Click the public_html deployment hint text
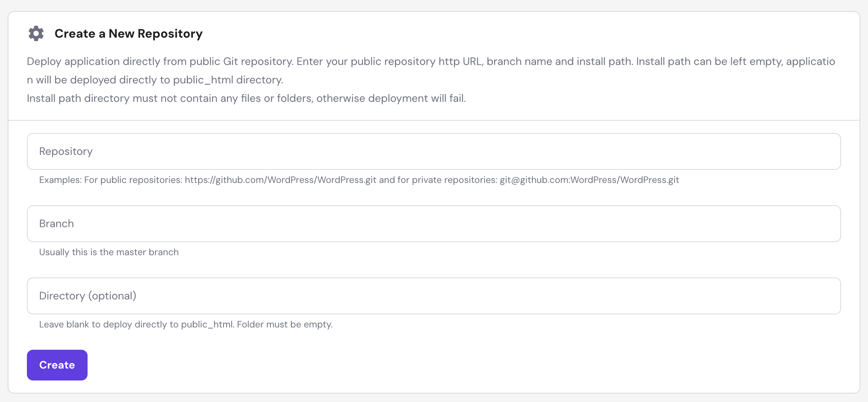This screenshot has width=868, height=402. tap(186, 324)
